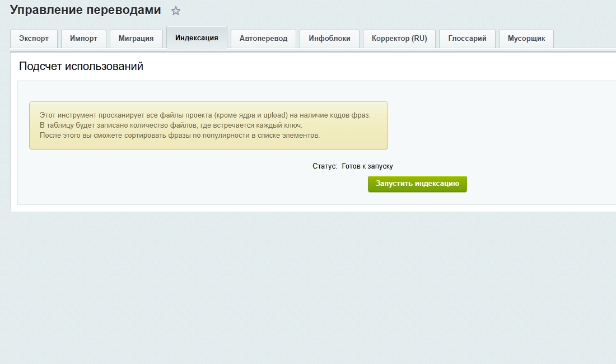Image resolution: width=616 pixels, height=364 pixels.
Task: Open the Корректор (RU) tab
Action: tap(399, 39)
